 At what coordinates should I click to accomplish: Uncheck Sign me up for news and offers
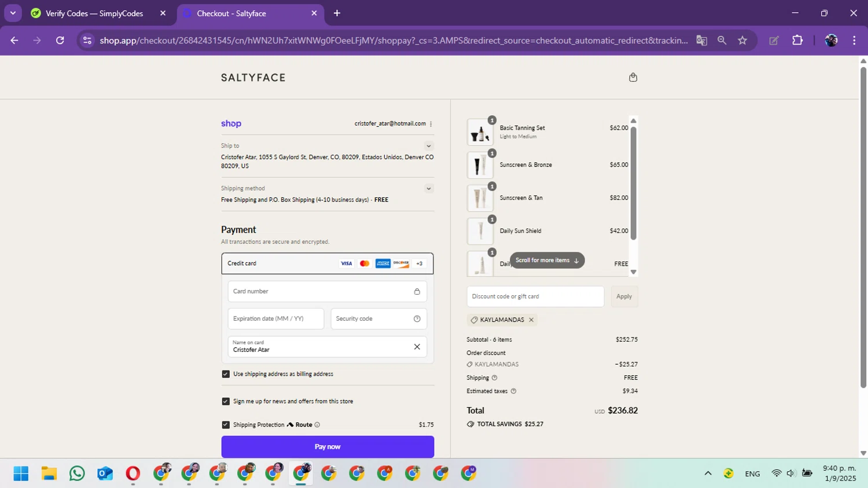pyautogui.click(x=226, y=401)
